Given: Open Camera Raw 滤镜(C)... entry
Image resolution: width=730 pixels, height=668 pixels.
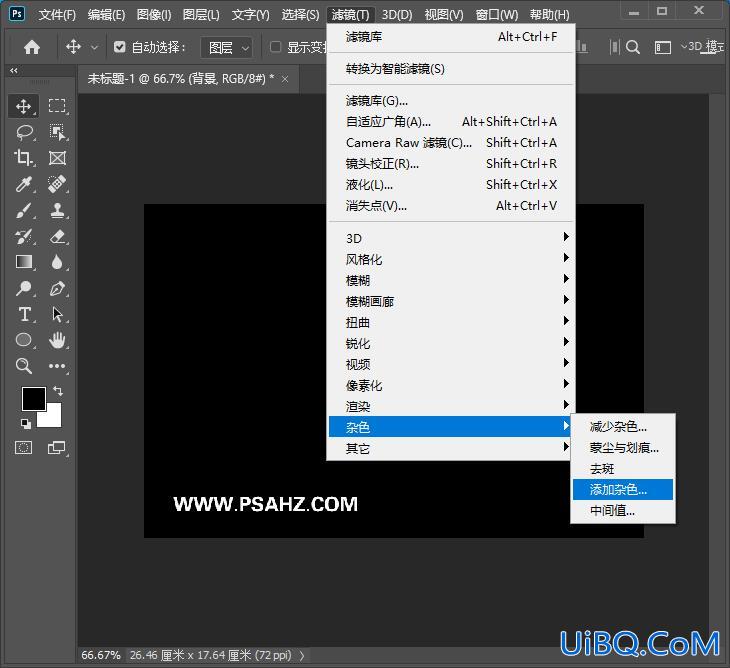Looking at the screenshot, I should 451,142.
